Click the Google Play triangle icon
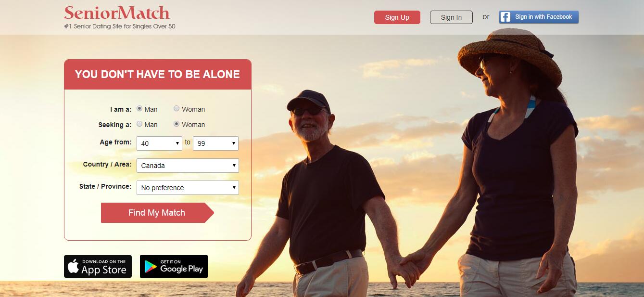The image size is (644, 297). click(x=151, y=267)
